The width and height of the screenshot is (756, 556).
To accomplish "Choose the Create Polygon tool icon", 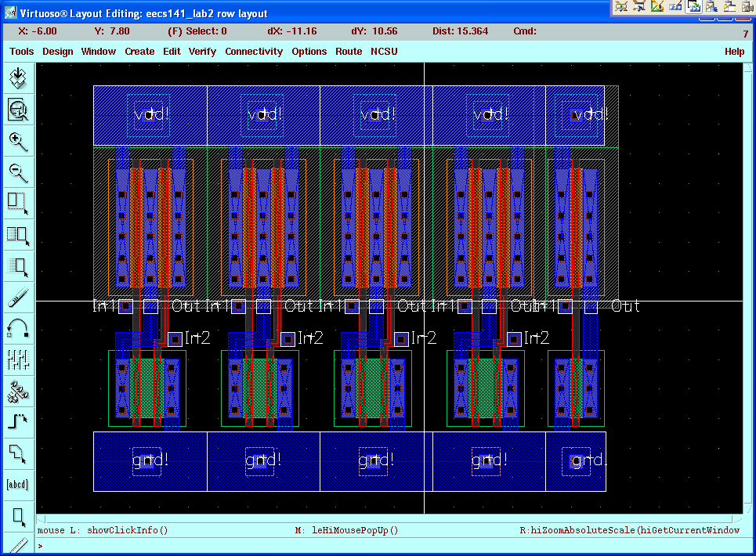I will 18,453.
